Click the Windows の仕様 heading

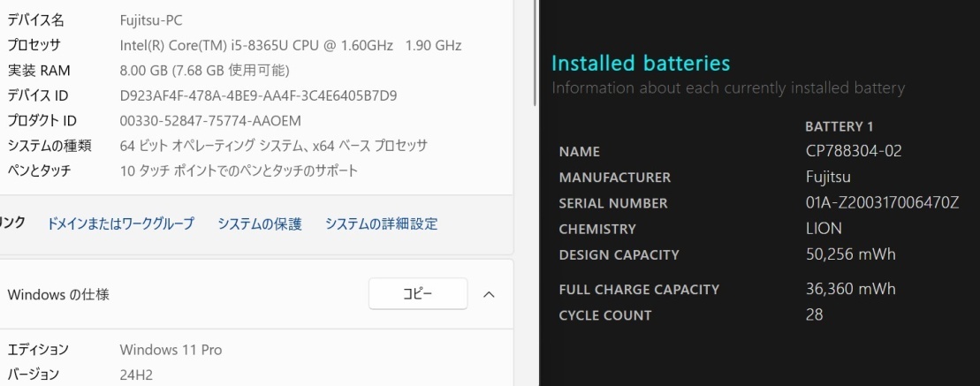[x=58, y=294]
